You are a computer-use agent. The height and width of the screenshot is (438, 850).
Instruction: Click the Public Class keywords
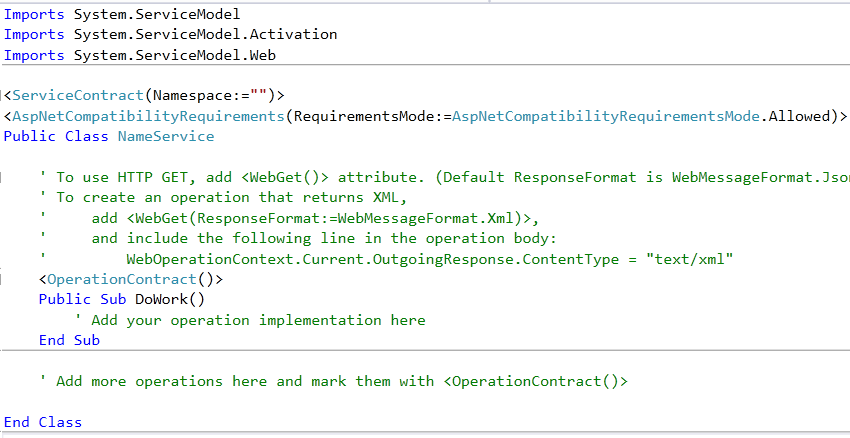(x=56, y=136)
